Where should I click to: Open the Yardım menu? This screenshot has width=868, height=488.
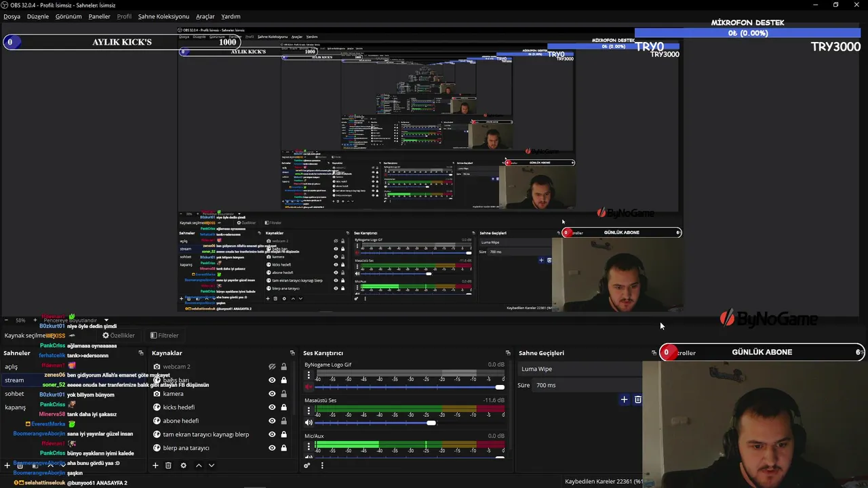[231, 16]
